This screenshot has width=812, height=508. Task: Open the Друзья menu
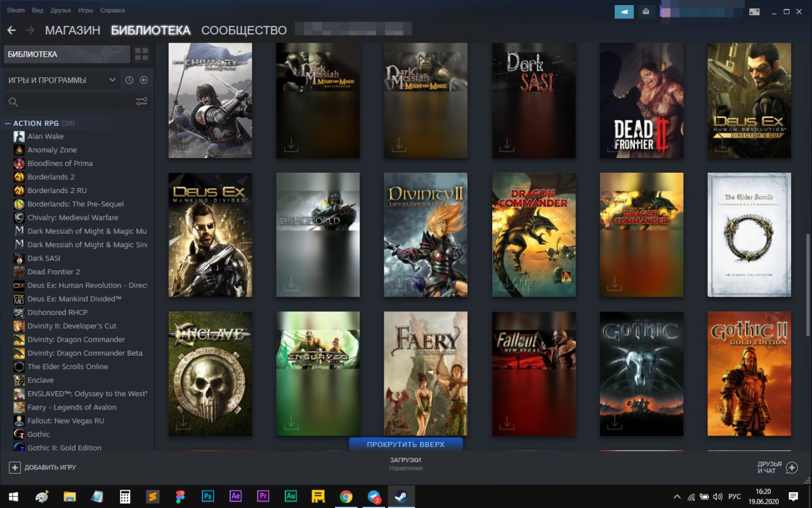coord(61,10)
